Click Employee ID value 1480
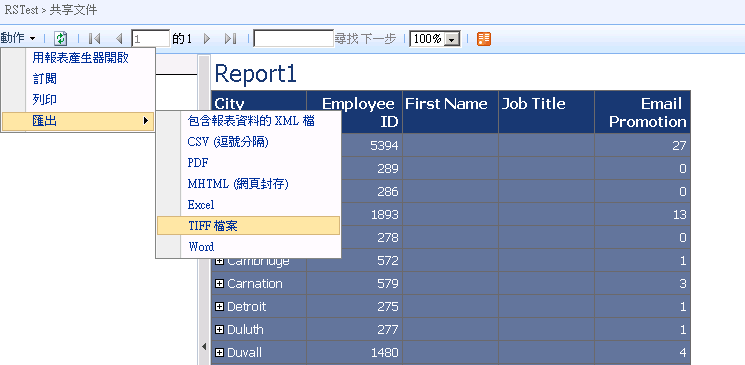 pyautogui.click(x=384, y=353)
